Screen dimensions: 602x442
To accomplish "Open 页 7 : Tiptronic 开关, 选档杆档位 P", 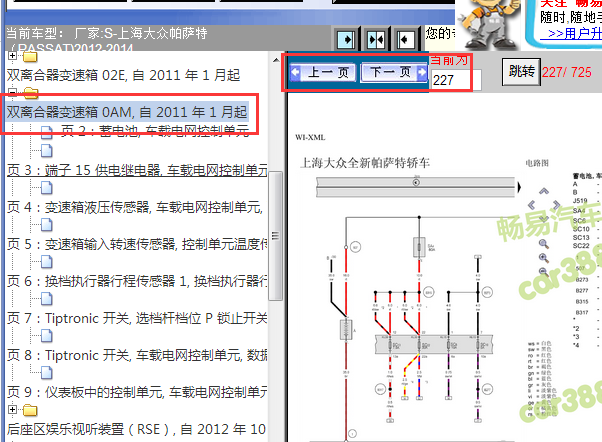I will [137, 318].
